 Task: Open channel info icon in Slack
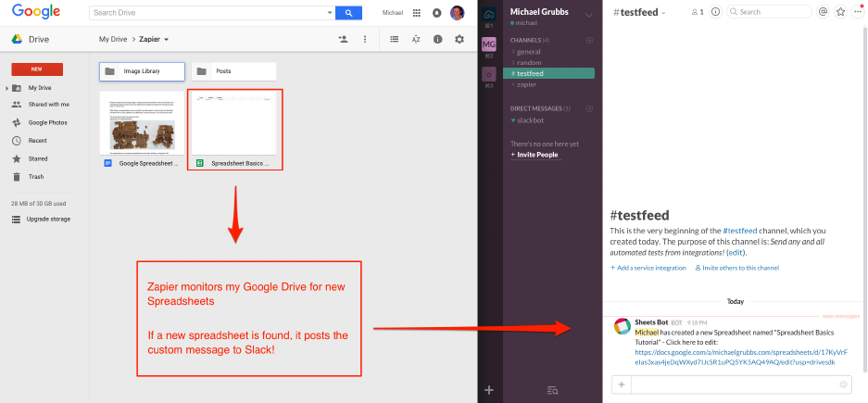716,12
